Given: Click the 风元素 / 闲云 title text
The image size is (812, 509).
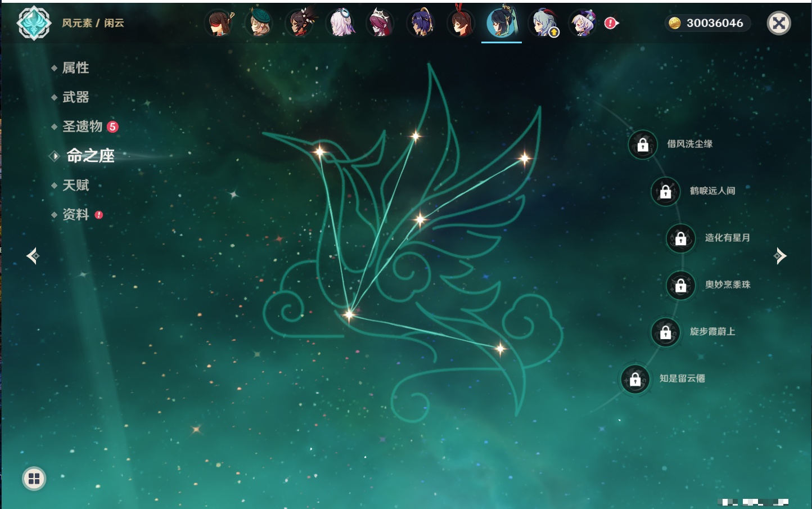Looking at the screenshot, I should coord(93,23).
